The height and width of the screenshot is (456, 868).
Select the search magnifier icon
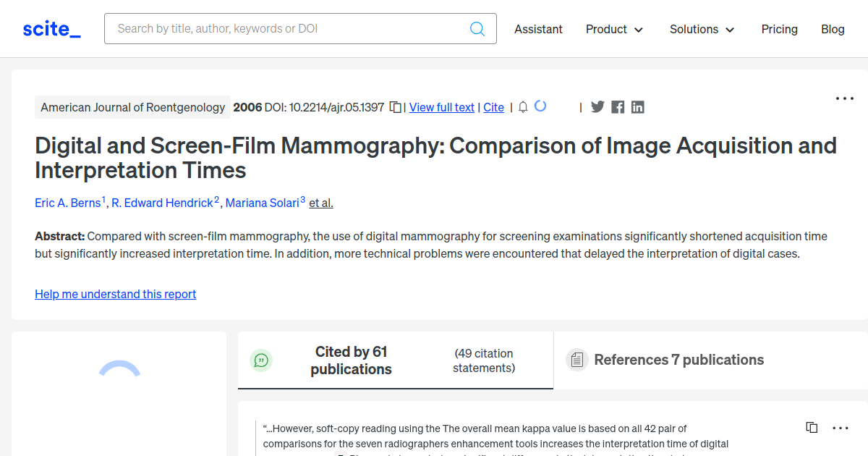point(477,28)
